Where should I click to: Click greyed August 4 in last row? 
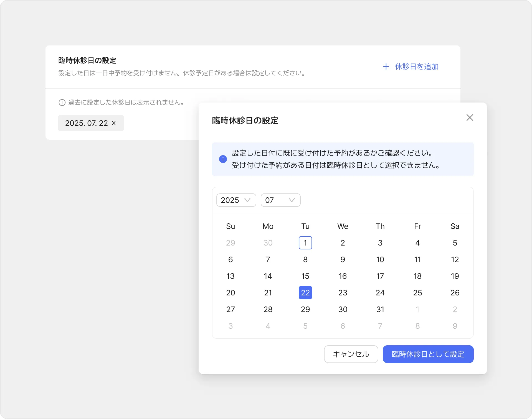point(268,326)
